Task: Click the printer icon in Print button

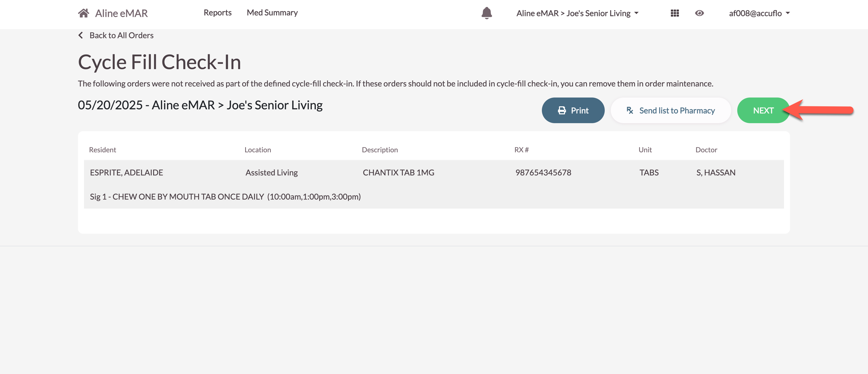Action: pos(562,111)
